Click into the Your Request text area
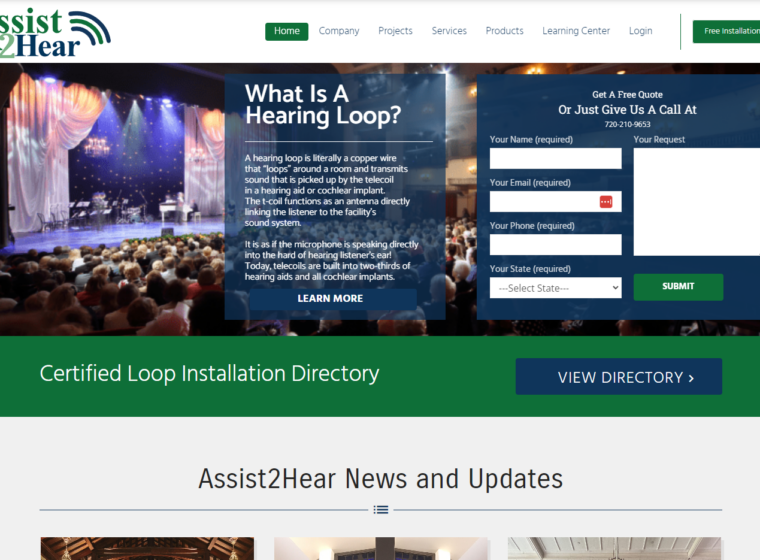This screenshot has width=760, height=560. pos(697,202)
